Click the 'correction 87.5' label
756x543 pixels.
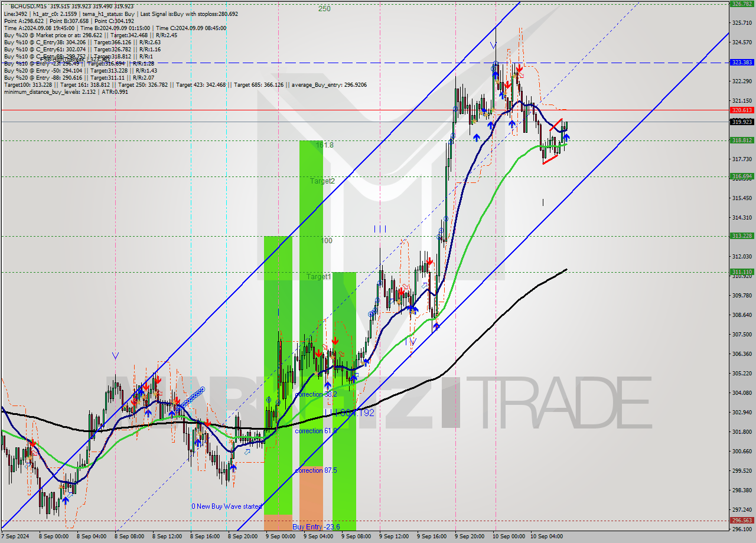point(315,470)
